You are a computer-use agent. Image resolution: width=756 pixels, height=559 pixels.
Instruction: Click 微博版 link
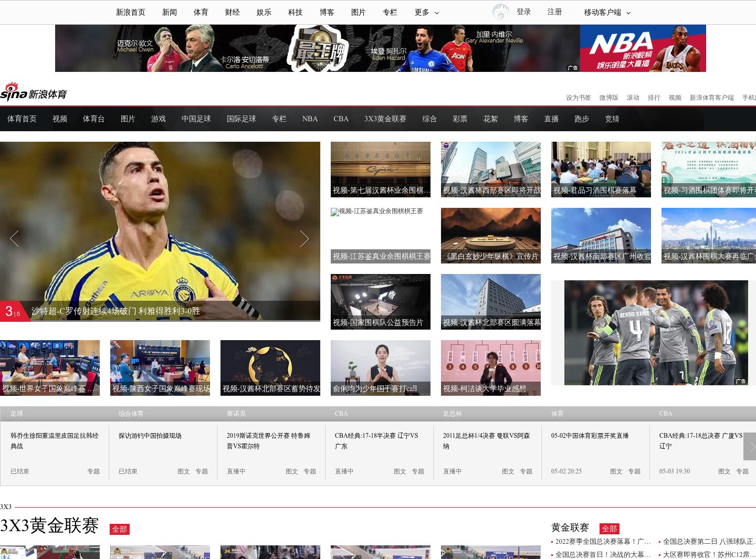pyautogui.click(x=609, y=98)
